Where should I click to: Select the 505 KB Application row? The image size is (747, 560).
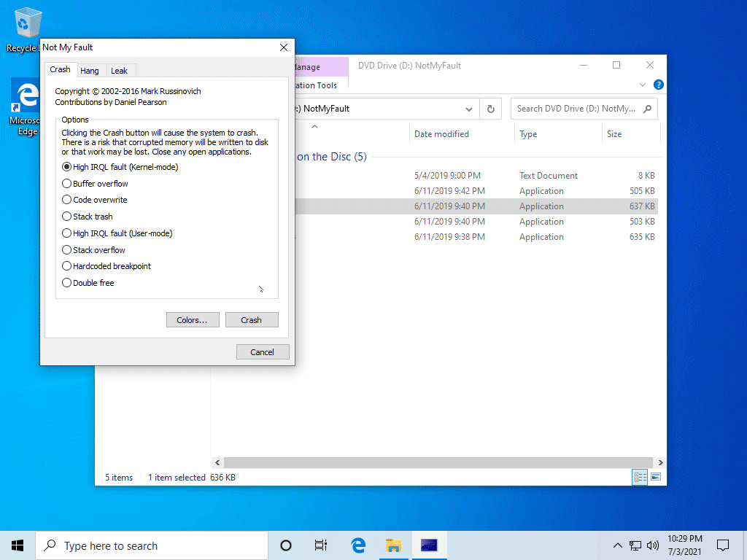[x=478, y=191]
